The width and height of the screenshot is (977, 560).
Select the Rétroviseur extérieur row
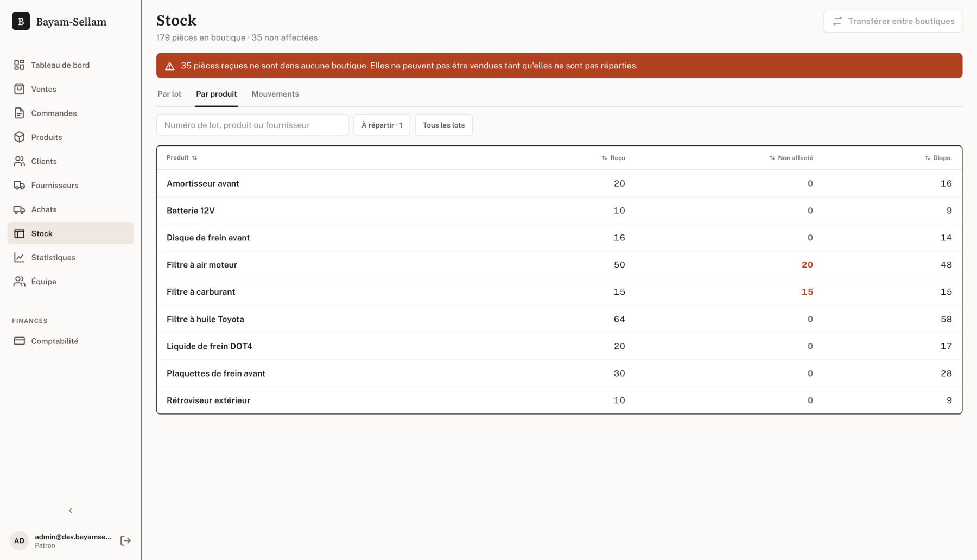(559, 400)
